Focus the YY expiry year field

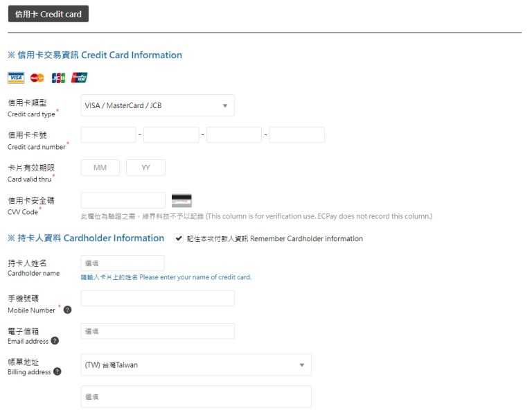coord(145,168)
